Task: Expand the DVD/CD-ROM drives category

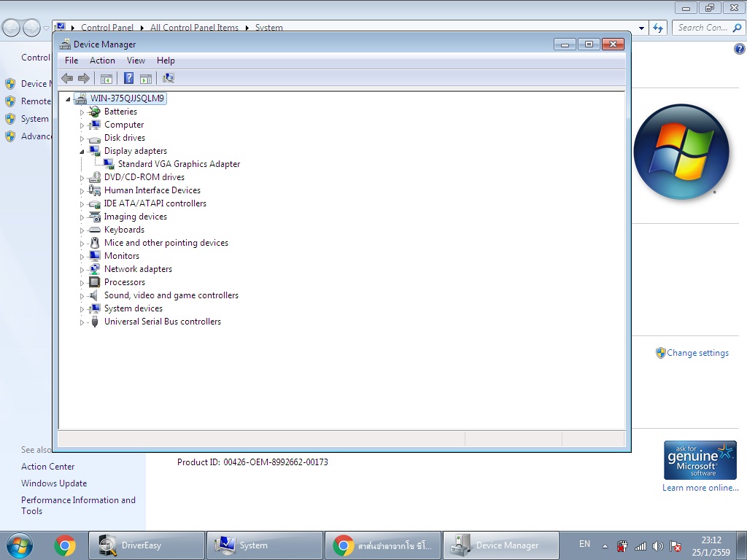Action: coord(82,178)
